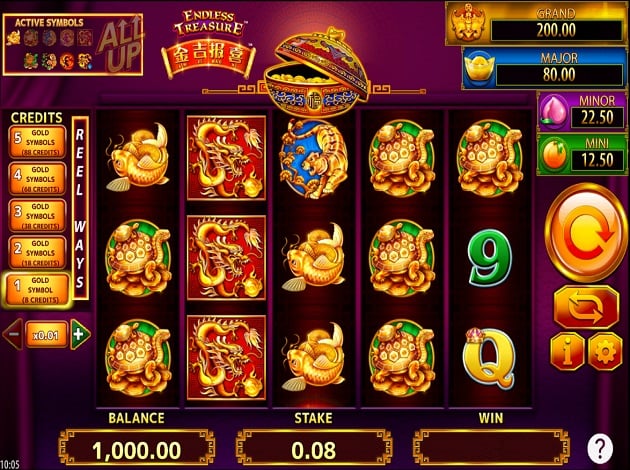Select 4 Gold Symbols (68 credits) option

pyautogui.click(x=37, y=179)
